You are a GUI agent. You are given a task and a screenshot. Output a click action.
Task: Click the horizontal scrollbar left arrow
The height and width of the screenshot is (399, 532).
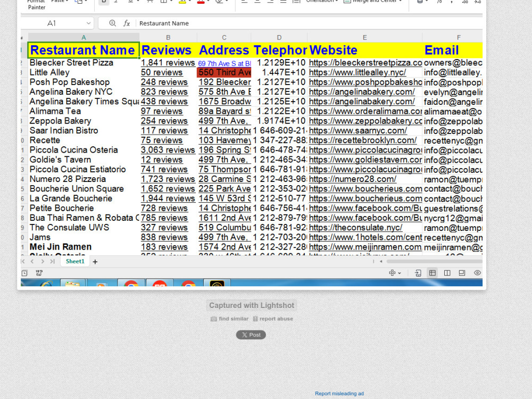point(381,261)
